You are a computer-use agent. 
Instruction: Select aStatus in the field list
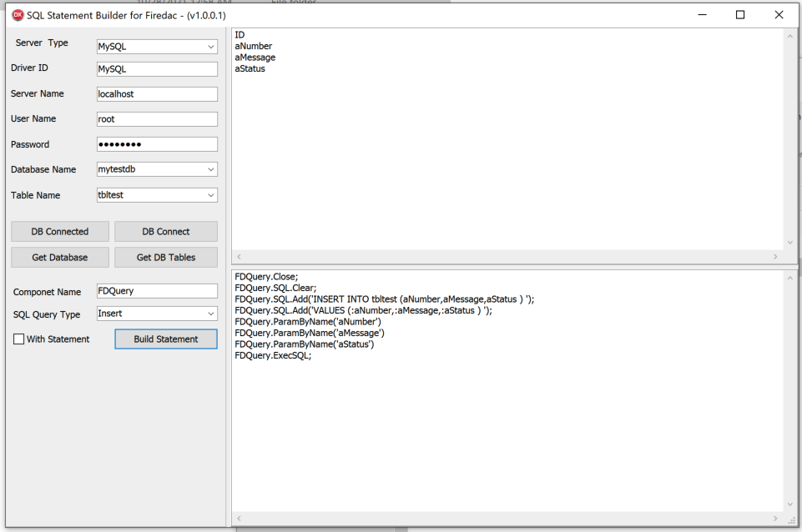pyautogui.click(x=250, y=68)
